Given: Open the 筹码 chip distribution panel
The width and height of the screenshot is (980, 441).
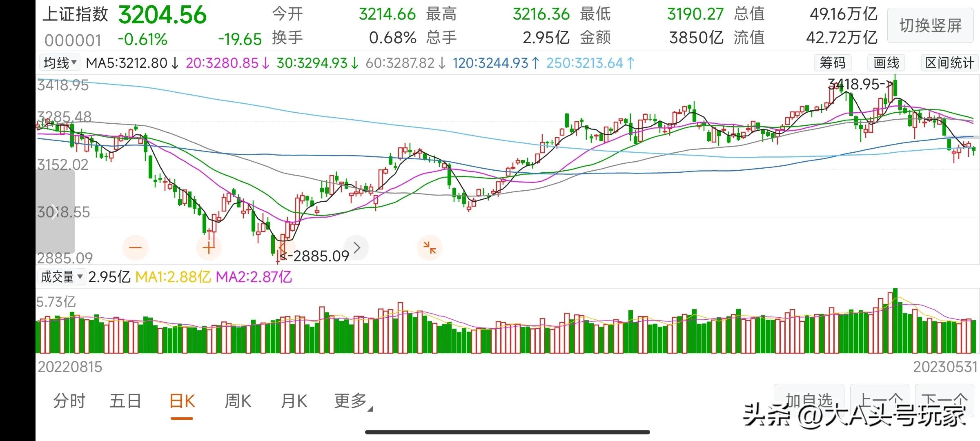Looking at the screenshot, I should pos(832,62).
